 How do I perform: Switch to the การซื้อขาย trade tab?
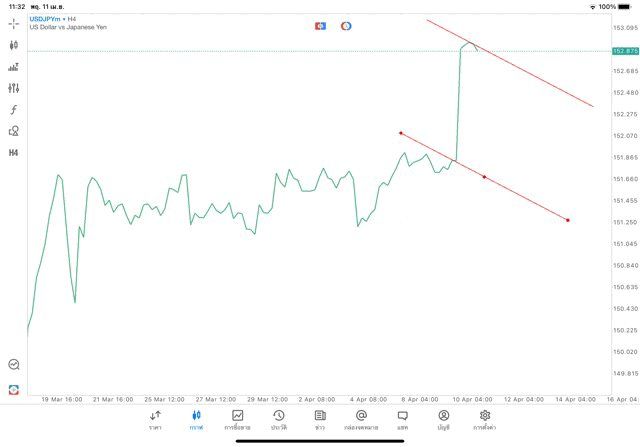click(x=237, y=420)
